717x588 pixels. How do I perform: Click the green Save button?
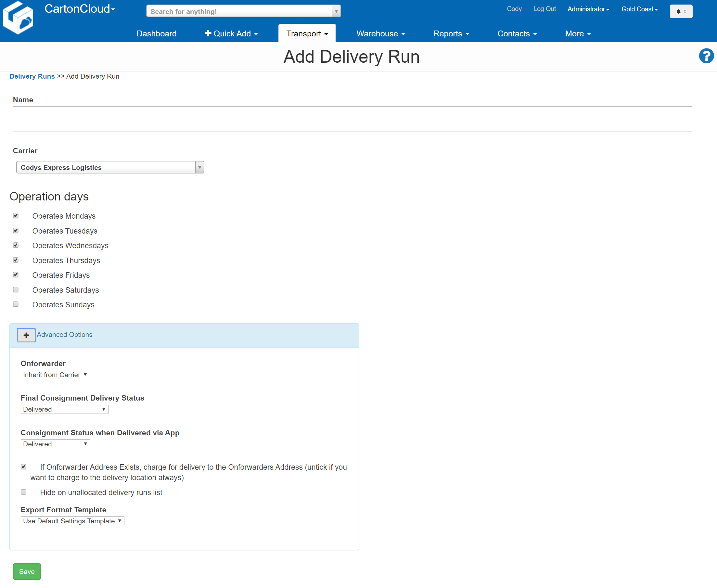27,572
